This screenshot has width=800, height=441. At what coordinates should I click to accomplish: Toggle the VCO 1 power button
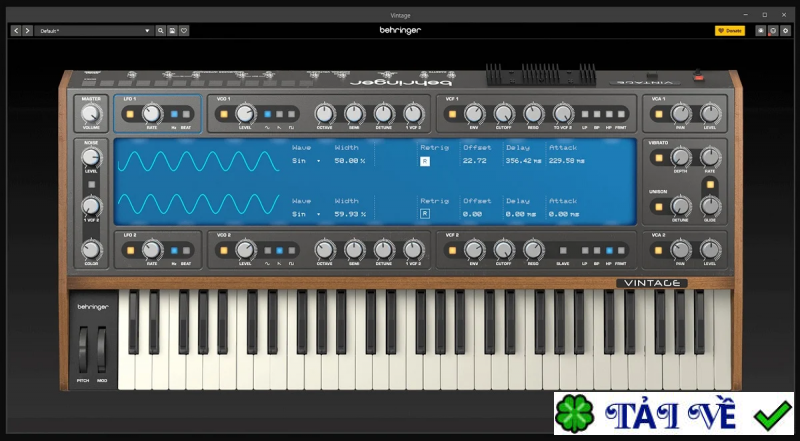click(x=224, y=114)
